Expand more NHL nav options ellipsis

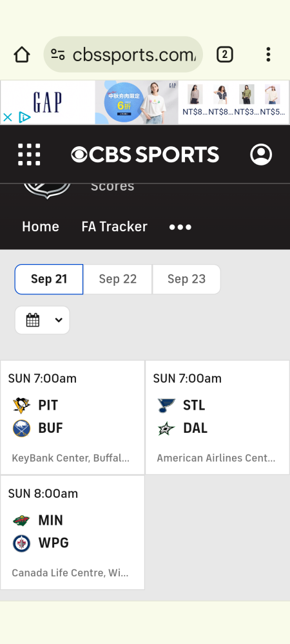[x=180, y=227]
